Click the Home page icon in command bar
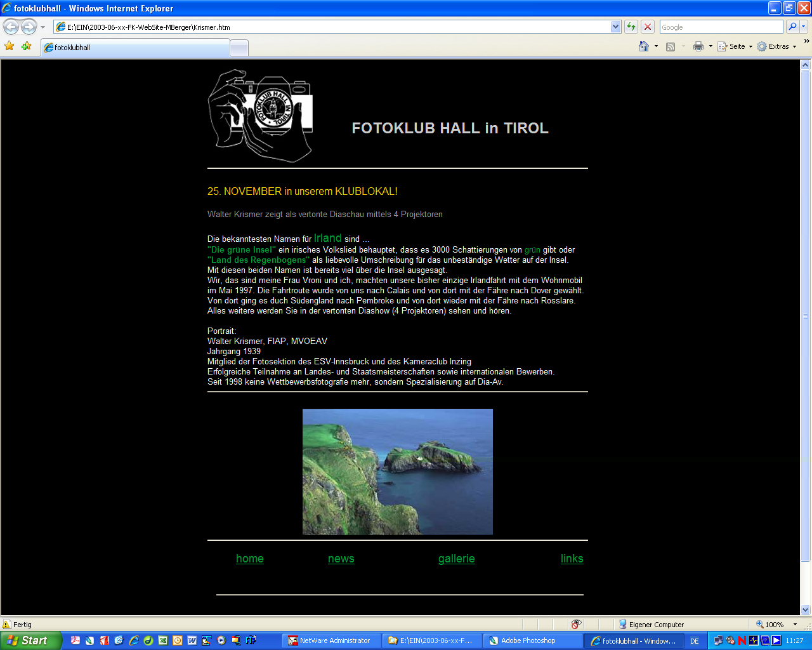Viewport: 812px width, 650px height. [x=644, y=46]
